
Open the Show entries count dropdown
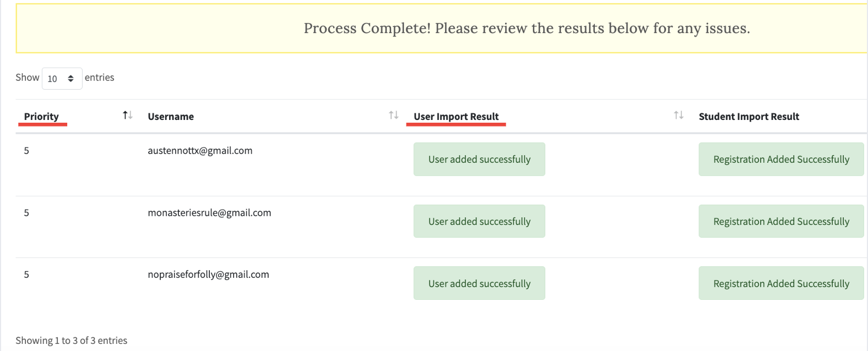tap(62, 79)
